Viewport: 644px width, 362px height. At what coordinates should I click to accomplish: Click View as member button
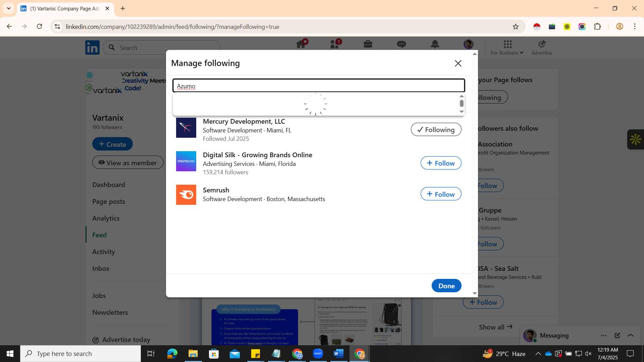coord(128,163)
